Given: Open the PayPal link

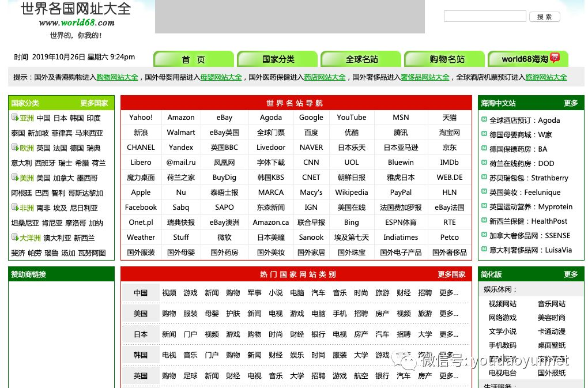Looking at the screenshot, I should [x=401, y=193].
